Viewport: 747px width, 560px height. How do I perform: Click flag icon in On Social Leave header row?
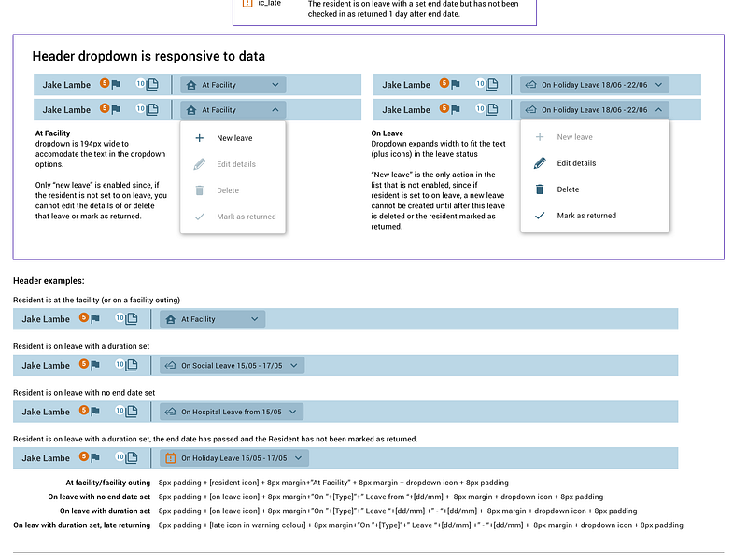coord(95,365)
